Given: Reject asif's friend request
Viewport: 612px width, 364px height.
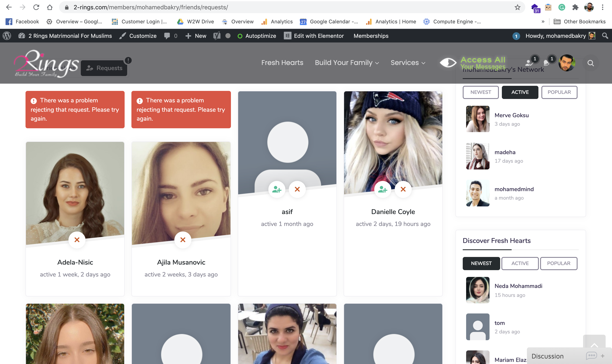Looking at the screenshot, I should (x=297, y=189).
